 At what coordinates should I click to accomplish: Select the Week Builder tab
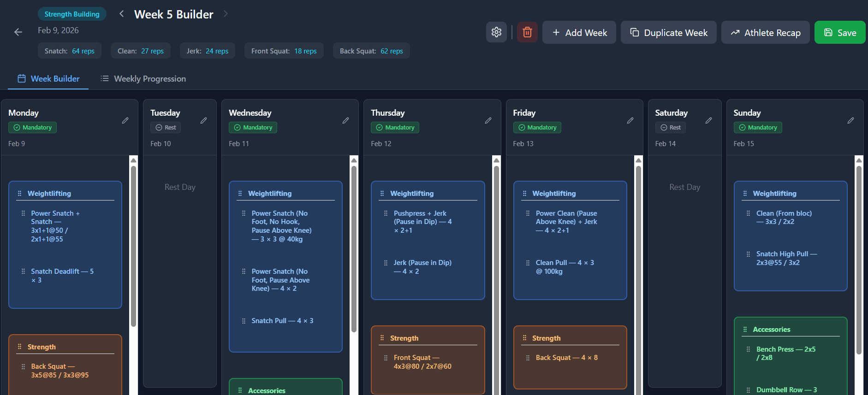[48, 79]
